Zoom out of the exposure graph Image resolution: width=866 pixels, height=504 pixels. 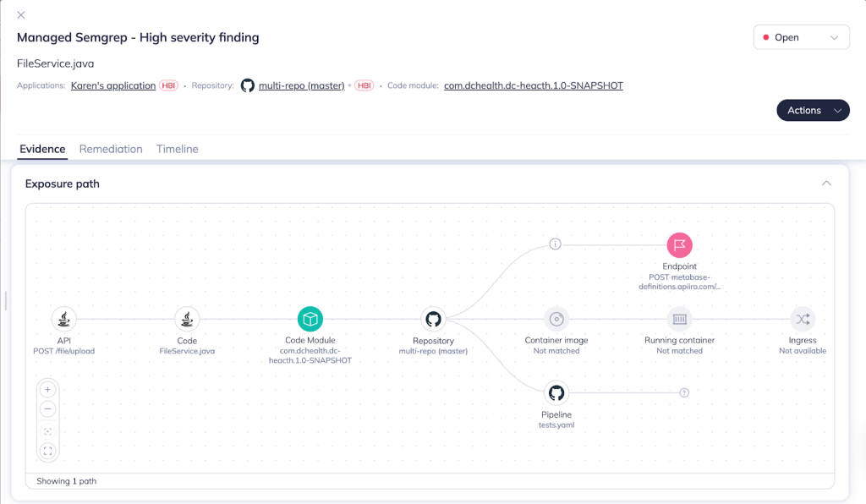coord(48,409)
